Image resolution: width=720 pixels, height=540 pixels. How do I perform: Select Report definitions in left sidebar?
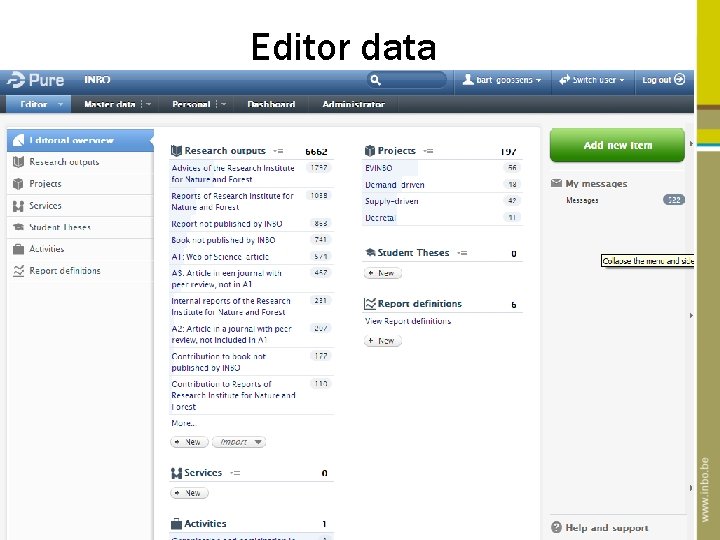[x=80, y=271]
